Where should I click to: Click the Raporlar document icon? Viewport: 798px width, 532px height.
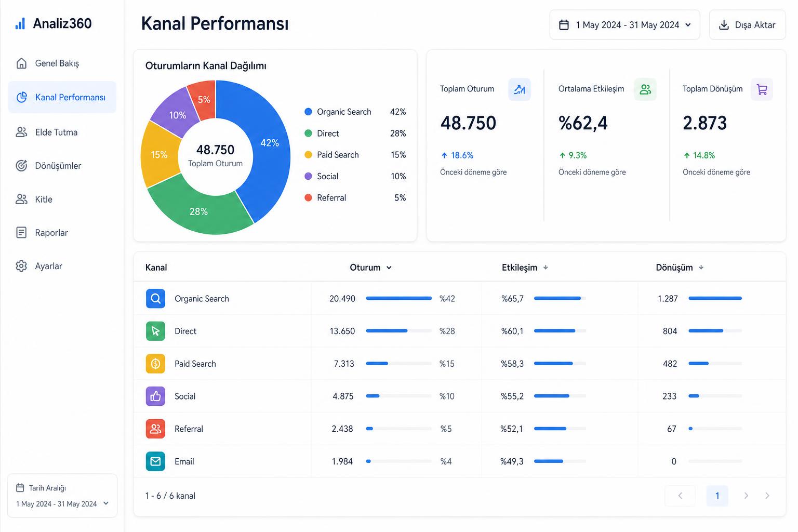(21, 232)
